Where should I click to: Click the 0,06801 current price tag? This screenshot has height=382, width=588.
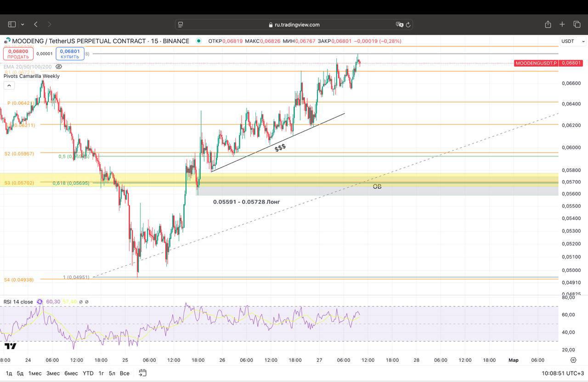571,63
